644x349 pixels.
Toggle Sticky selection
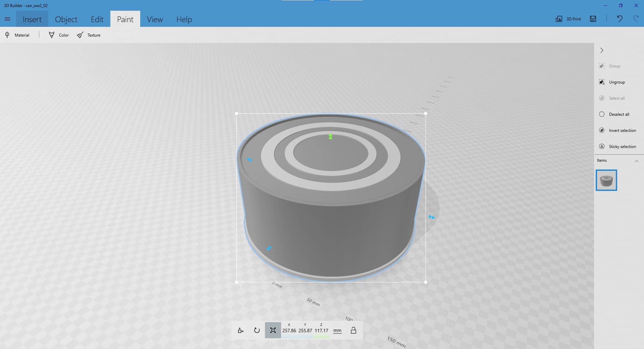[x=618, y=146]
